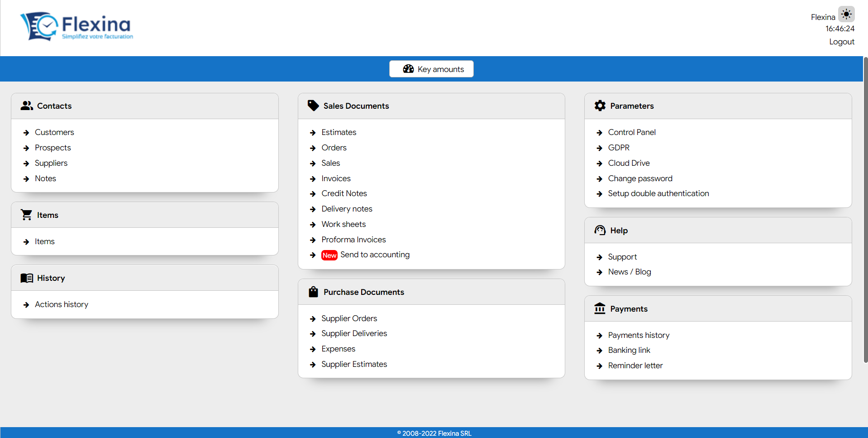
Task: Click the Sales Documents tag icon
Action: tap(313, 106)
